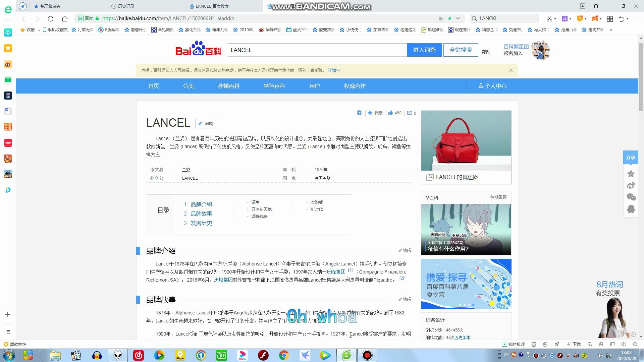Open the 分类 navigation menu item

click(x=189, y=86)
